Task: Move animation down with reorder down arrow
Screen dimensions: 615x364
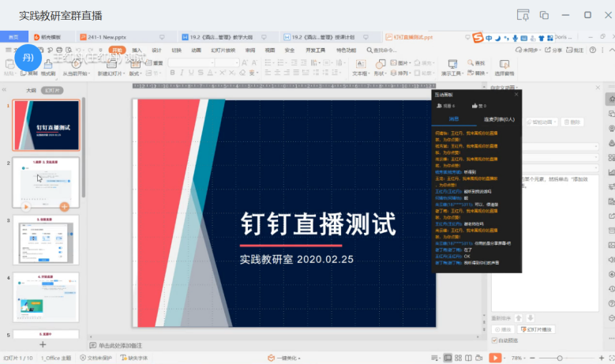Action: point(531,318)
